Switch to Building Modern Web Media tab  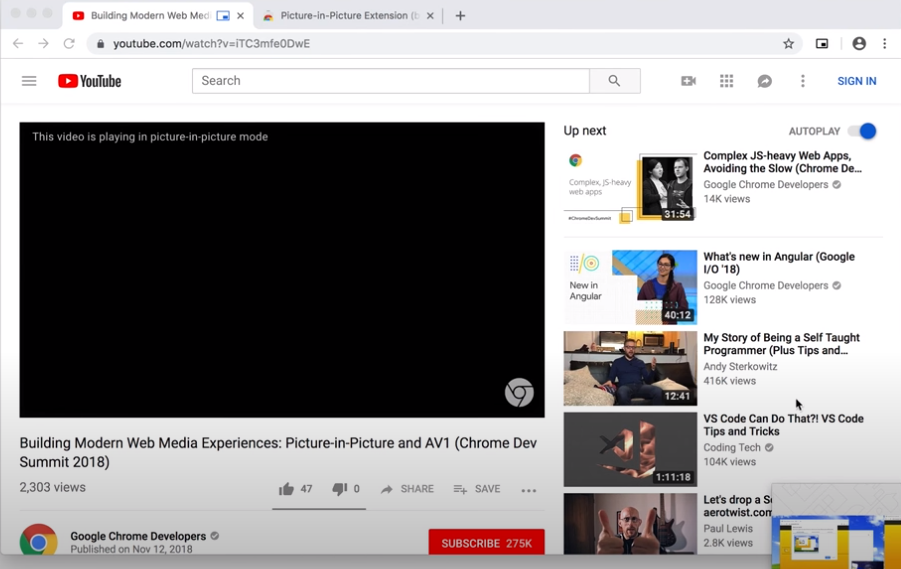pos(151,16)
